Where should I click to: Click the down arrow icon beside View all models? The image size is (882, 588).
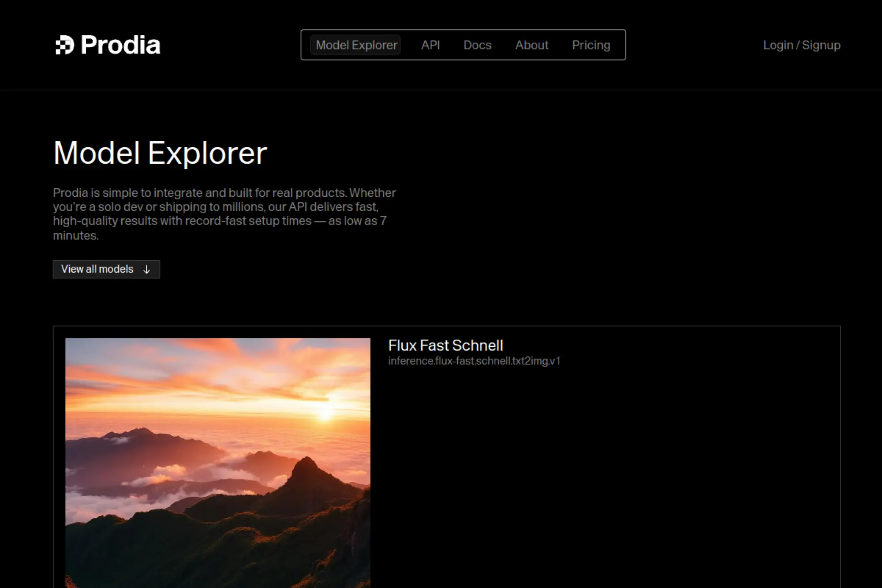coord(147,270)
